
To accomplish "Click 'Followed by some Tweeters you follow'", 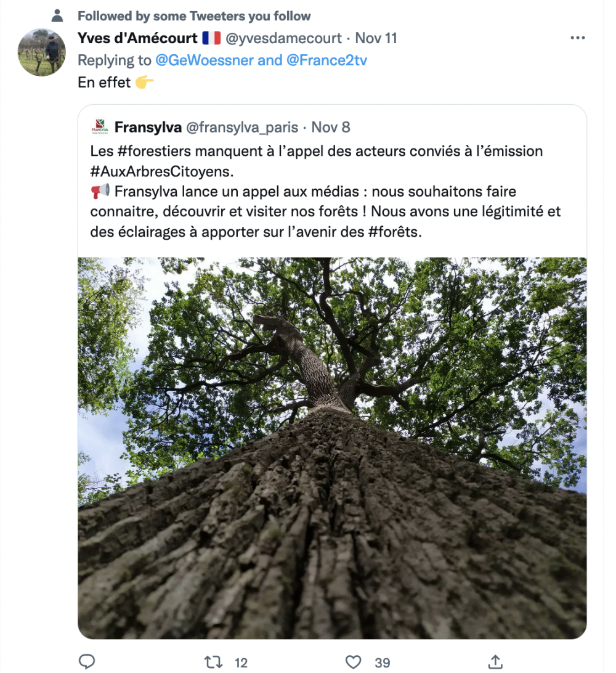I will [x=194, y=16].
